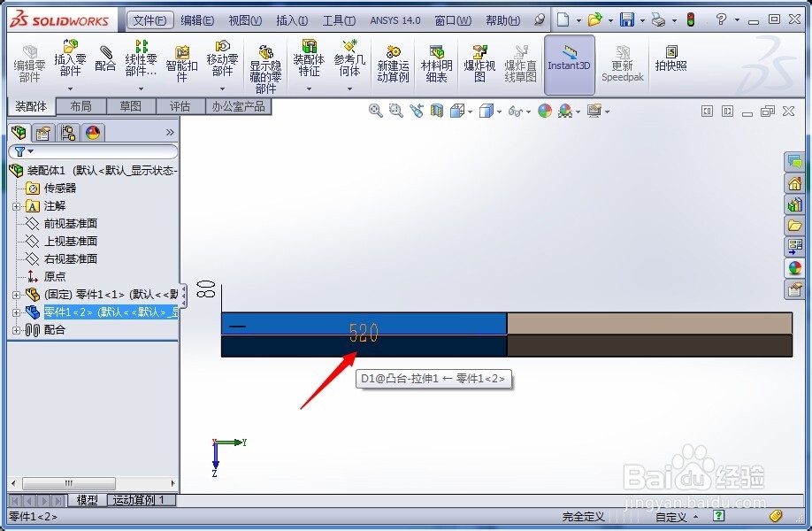812x531 pixels.
Task: Click Zoom to Fit icon
Action: pyautogui.click(x=375, y=111)
